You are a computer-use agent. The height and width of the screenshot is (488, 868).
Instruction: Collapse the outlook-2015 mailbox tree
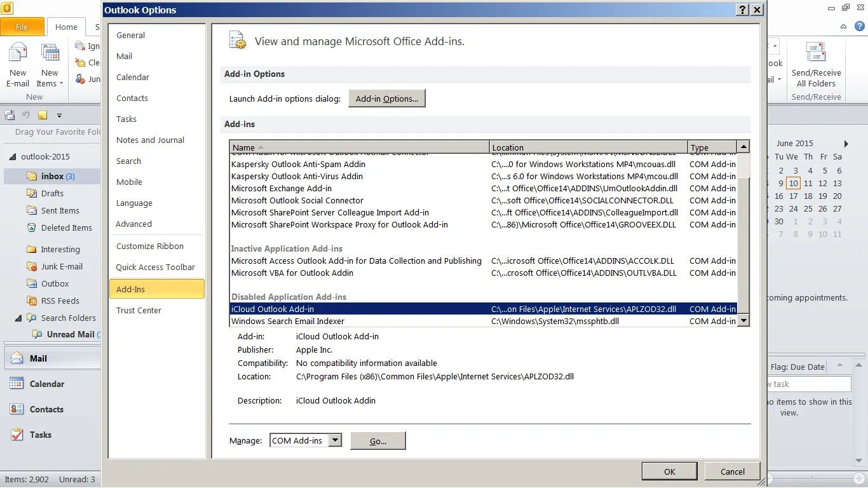click(x=11, y=157)
